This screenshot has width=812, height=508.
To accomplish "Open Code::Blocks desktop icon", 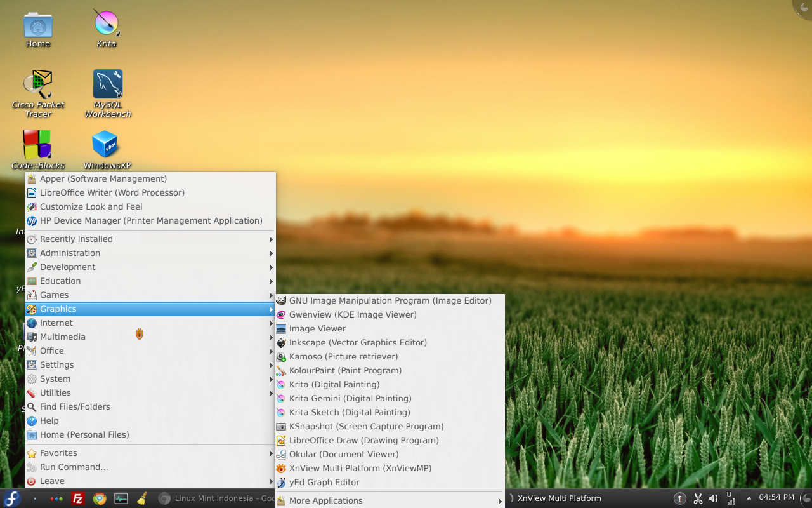I will (38, 144).
